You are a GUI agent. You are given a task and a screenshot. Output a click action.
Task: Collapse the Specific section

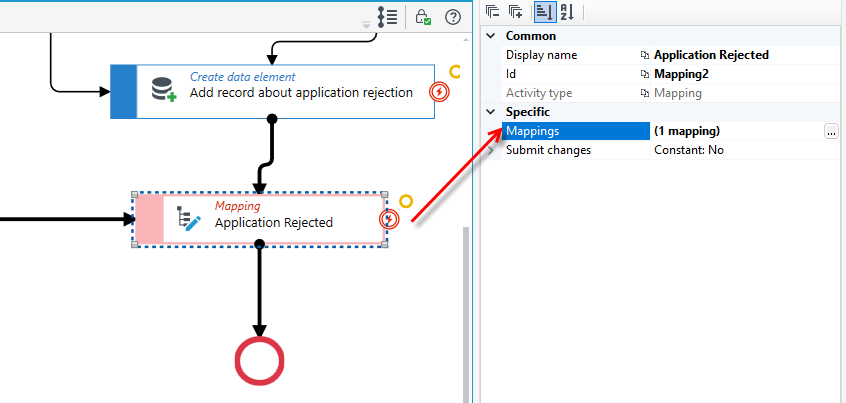tap(490, 112)
